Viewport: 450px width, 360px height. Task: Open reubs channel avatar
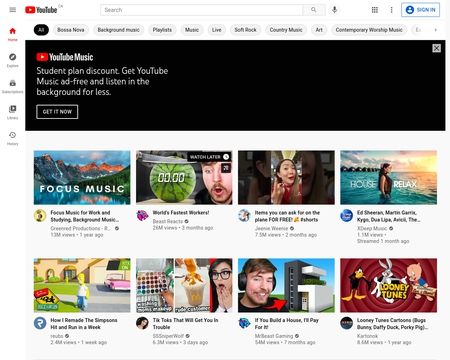pyautogui.click(x=40, y=323)
